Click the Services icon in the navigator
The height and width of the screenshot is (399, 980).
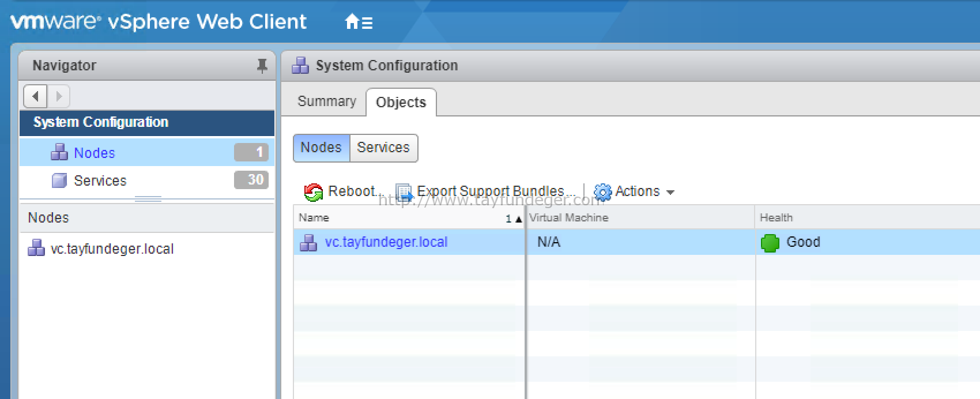[59, 180]
